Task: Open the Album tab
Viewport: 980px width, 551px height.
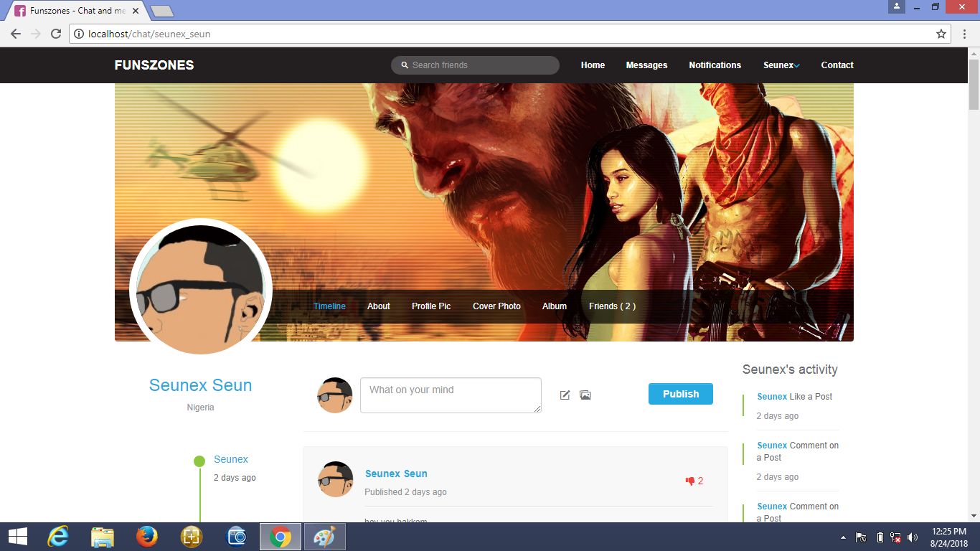Action: (555, 306)
